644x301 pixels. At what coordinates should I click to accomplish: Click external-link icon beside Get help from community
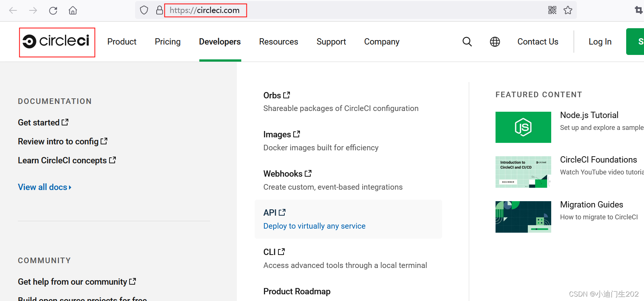pyautogui.click(x=133, y=281)
